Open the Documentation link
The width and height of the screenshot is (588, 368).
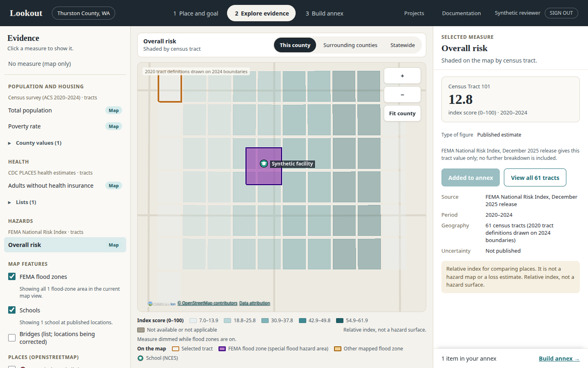[461, 13]
